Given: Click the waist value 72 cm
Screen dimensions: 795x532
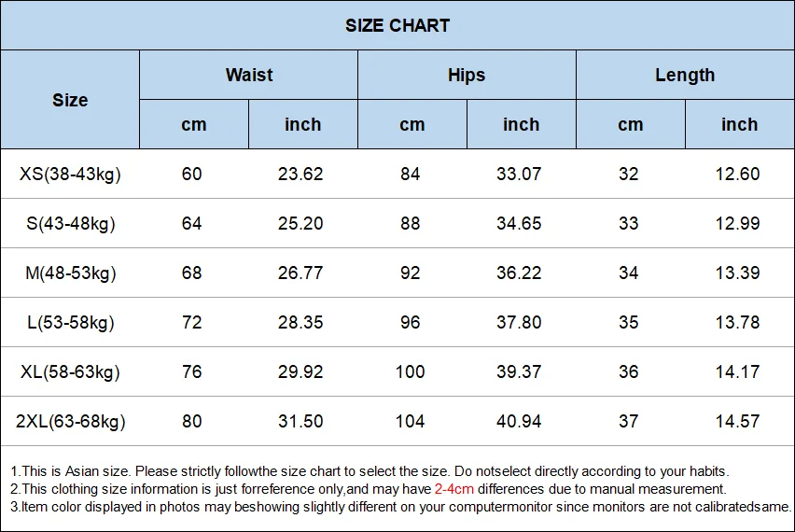Looking at the screenshot, I should (x=191, y=322).
